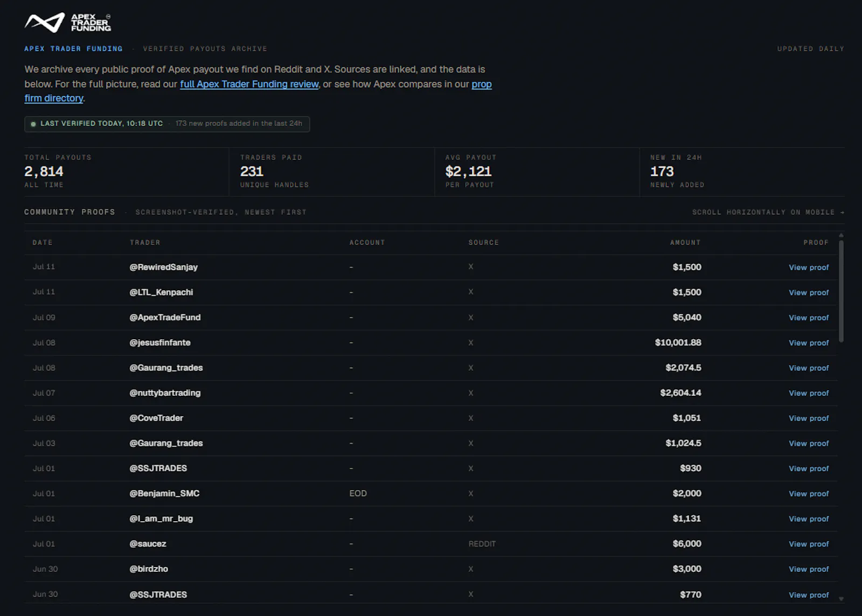Click the $10,001.88 amount cell
862x616 pixels.
click(678, 342)
